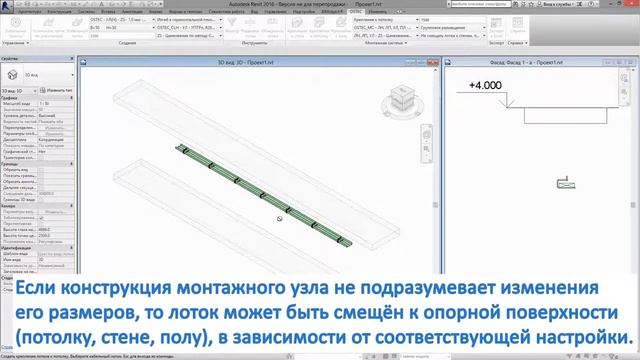Open the Системы ribbon tab
Viewport: 640px width, 360px height.
click(x=86, y=12)
